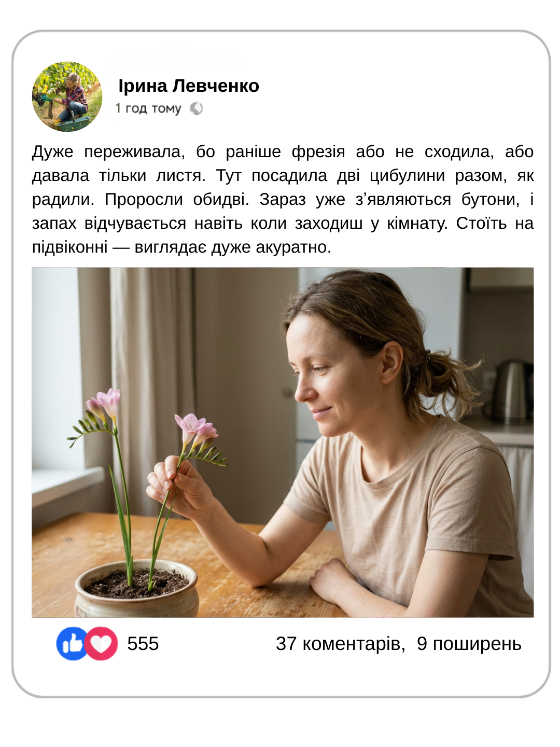Click the ceramic flower pot in the photo

click(x=137, y=589)
